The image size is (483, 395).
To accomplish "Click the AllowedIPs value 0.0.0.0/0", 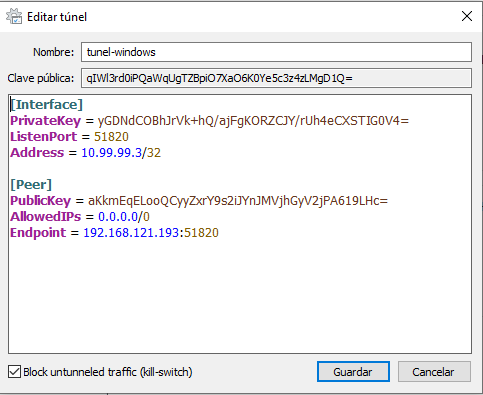I will coord(124,217).
